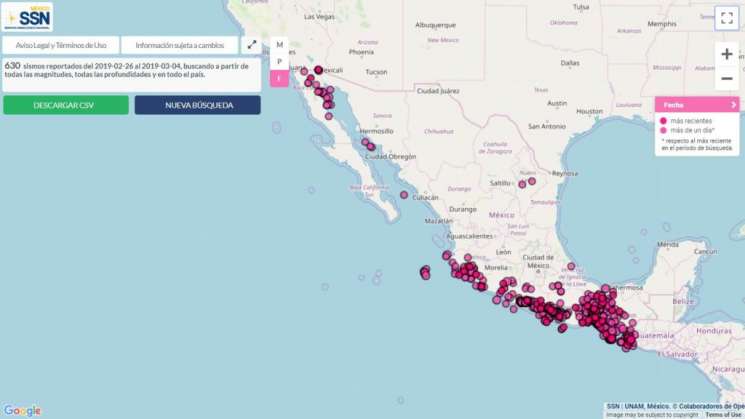The height and width of the screenshot is (419, 745).
Task: Download results with DESCARGAR CSV
Action: coord(66,105)
